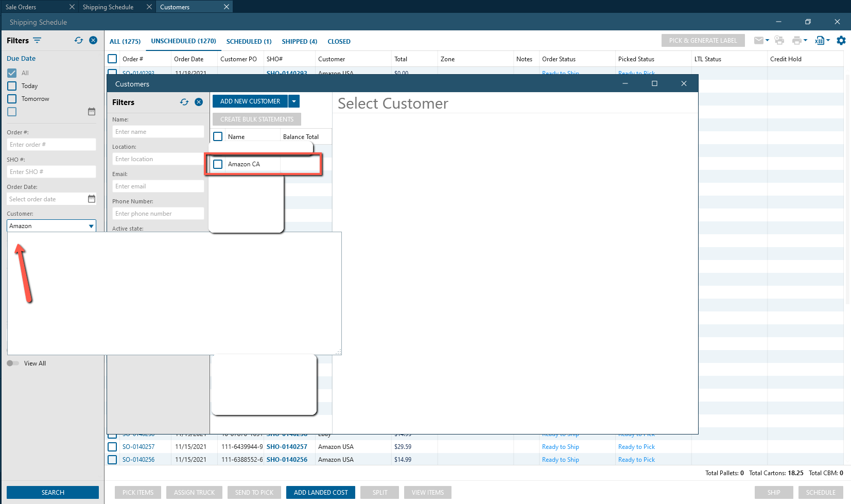Expand the email options dropdown arrow

pos(767,40)
